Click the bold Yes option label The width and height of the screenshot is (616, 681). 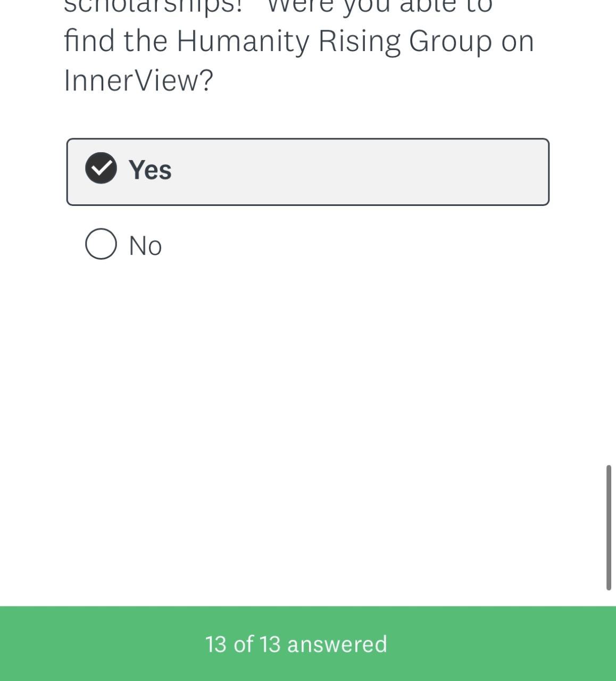point(150,170)
